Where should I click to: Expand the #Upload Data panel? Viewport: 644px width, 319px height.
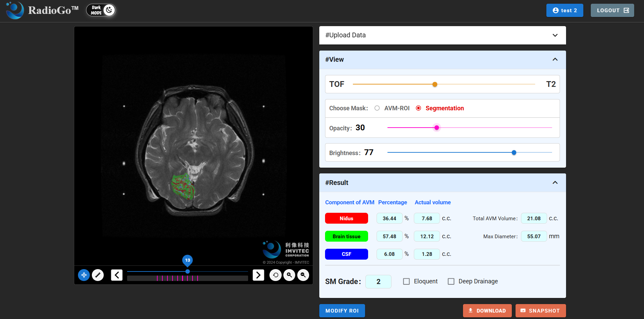(443, 35)
